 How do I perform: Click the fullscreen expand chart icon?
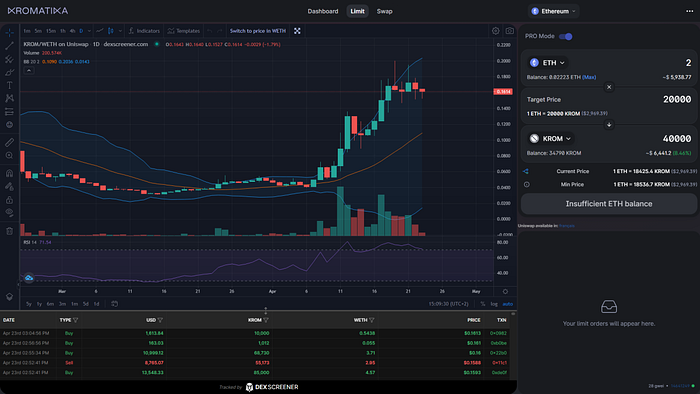[297, 31]
